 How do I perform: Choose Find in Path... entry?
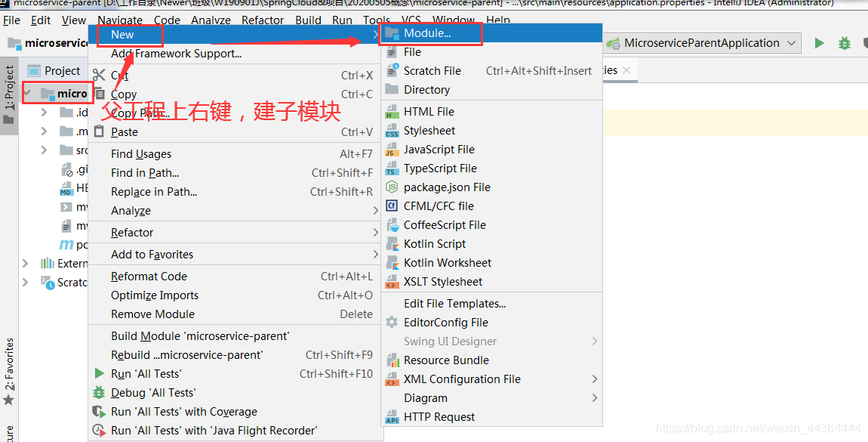235,173
